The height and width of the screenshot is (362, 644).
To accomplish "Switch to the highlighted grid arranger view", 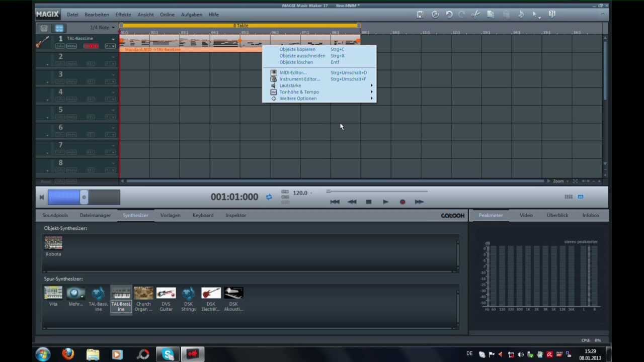I will tap(59, 28).
